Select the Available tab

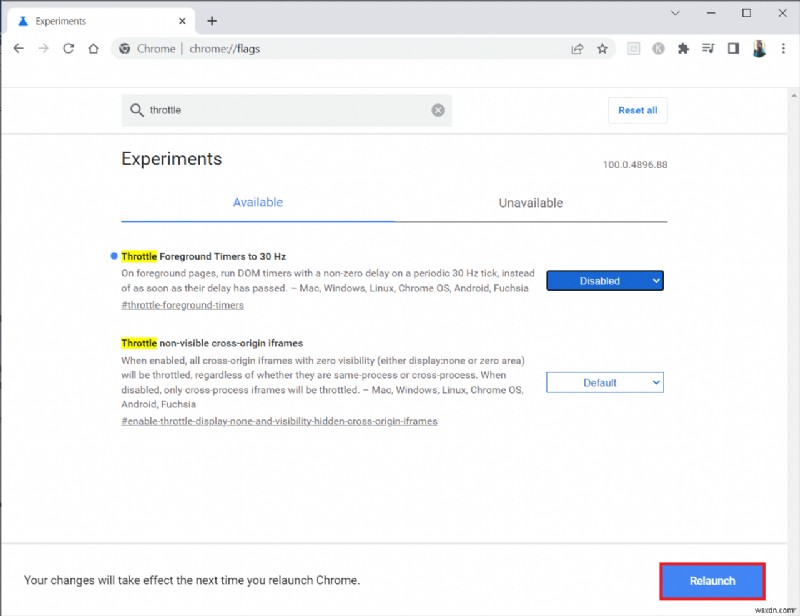[x=258, y=202]
